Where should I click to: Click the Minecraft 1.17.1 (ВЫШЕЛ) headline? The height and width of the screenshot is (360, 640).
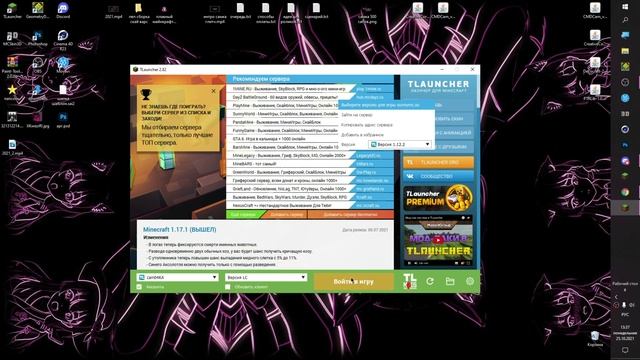180,229
